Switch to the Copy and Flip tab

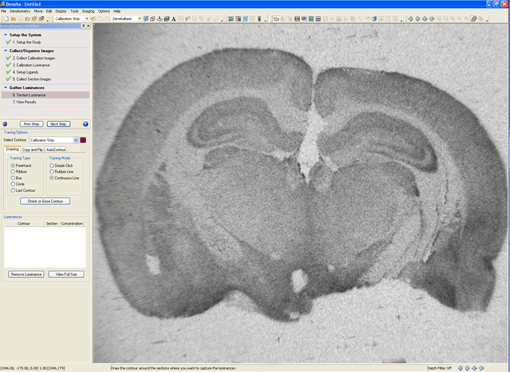tap(32, 150)
